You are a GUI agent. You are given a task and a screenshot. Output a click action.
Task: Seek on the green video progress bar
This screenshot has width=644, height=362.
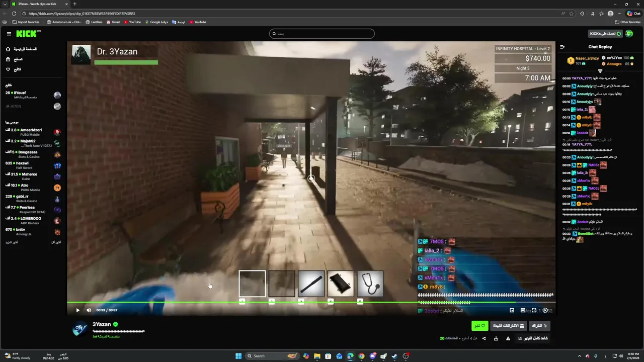[x=311, y=302]
